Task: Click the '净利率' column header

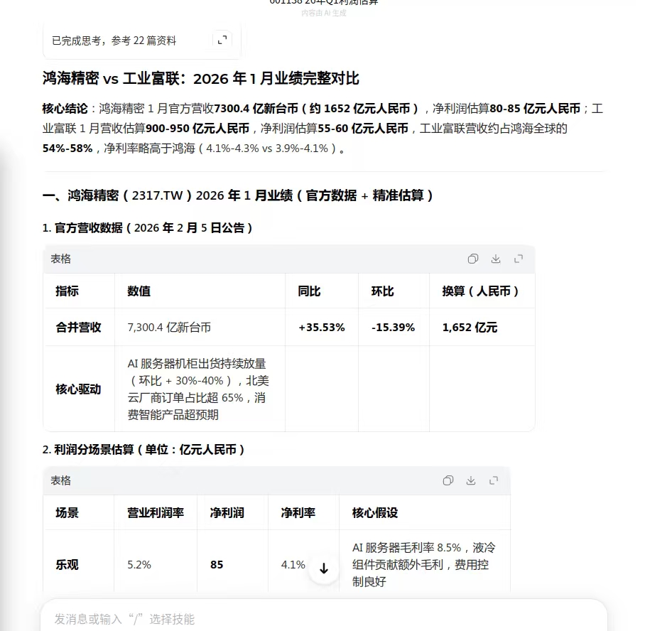Action: point(298,513)
